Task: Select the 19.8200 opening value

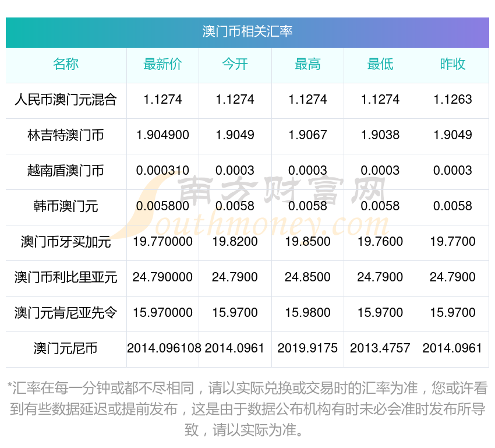Action: [235, 242]
